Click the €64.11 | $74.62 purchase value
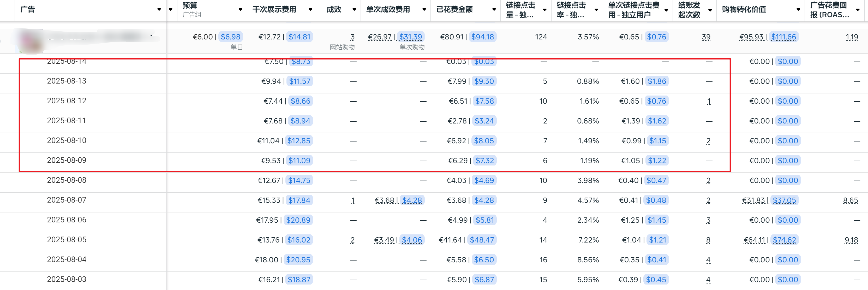The width and height of the screenshot is (868, 290). [770, 240]
